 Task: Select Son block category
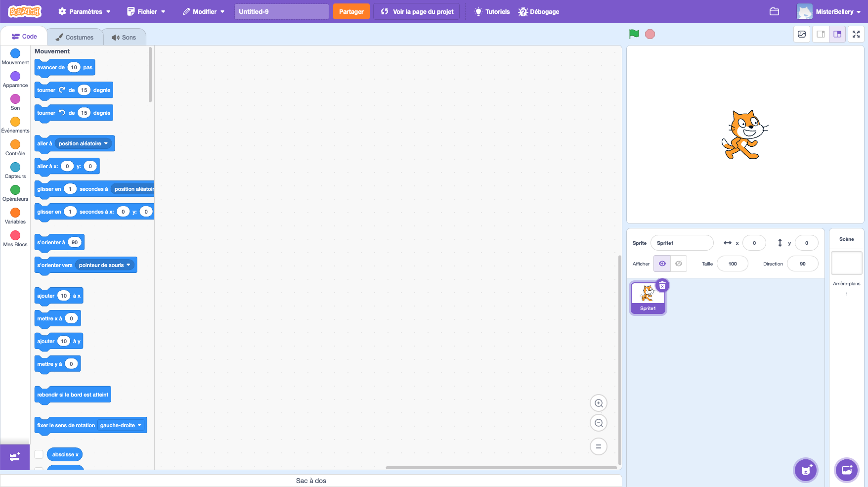[15, 102]
